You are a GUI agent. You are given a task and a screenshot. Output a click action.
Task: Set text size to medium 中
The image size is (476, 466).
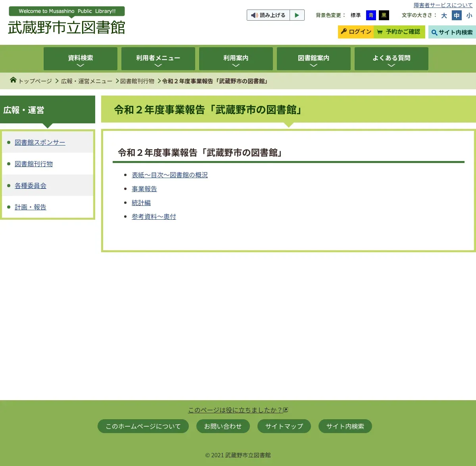pos(457,15)
